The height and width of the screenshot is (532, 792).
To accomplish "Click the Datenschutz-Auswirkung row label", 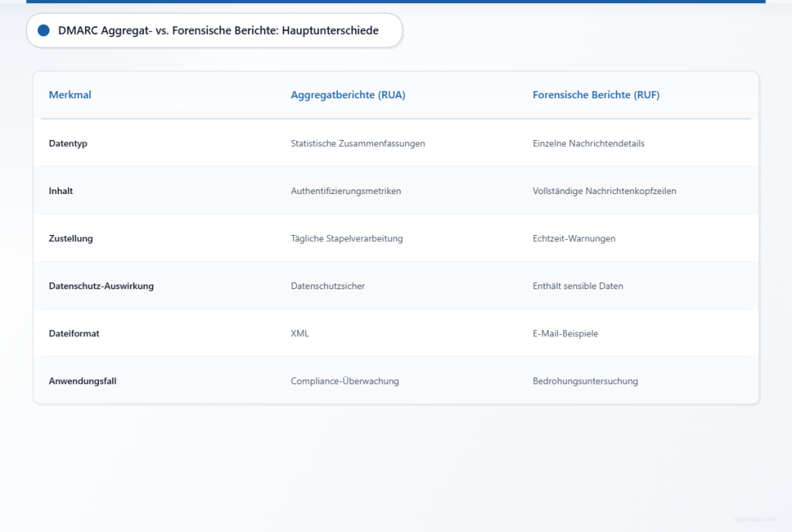I will [x=101, y=285].
